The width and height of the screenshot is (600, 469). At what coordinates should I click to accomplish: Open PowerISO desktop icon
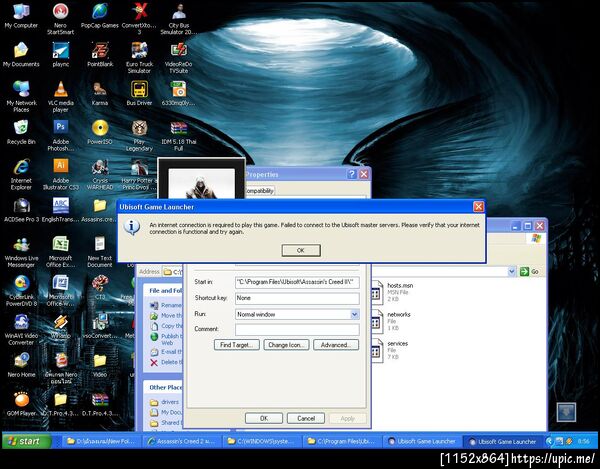click(100, 132)
